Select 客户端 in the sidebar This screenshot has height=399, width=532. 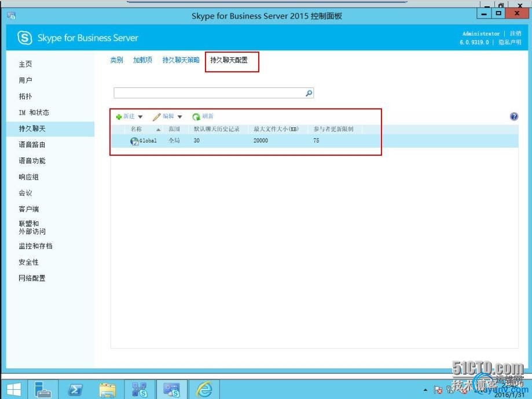29,209
